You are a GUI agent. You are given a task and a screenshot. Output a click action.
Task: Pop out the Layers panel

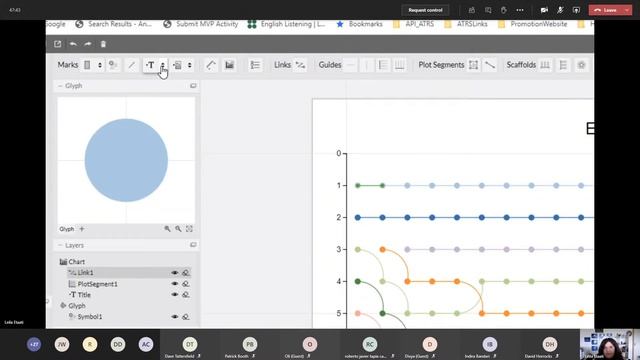pos(193,245)
